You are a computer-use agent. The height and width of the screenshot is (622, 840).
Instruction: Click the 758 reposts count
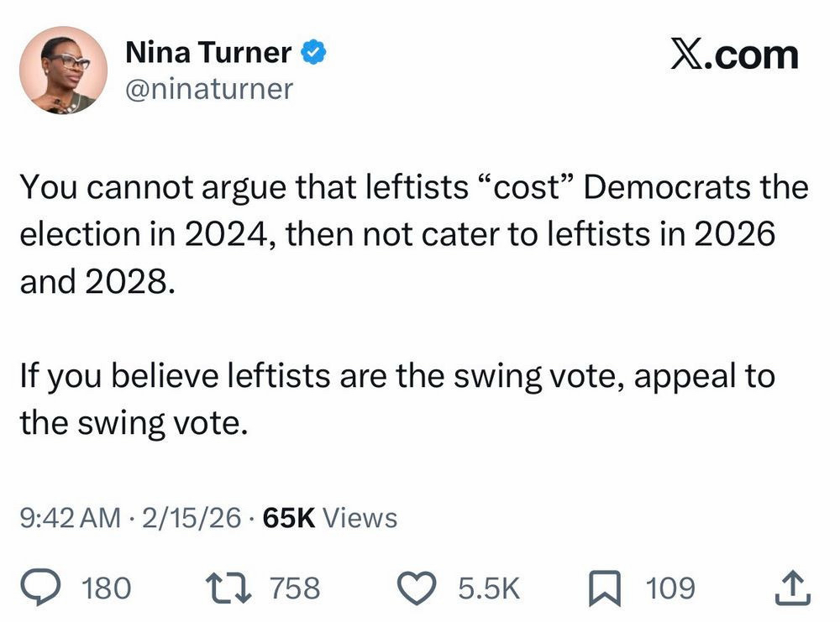coord(295,588)
